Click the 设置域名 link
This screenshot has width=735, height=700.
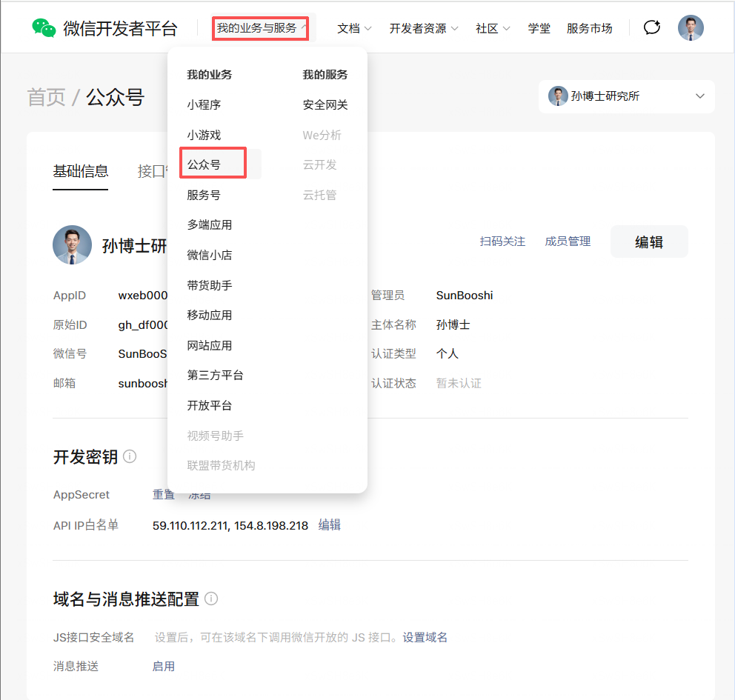(x=425, y=637)
